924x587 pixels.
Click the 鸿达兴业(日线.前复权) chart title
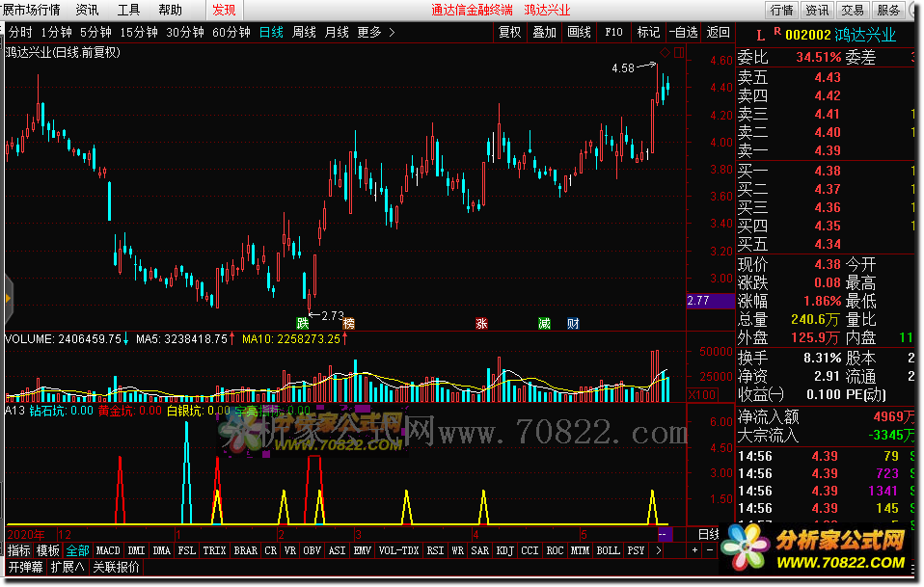click(63, 52)
